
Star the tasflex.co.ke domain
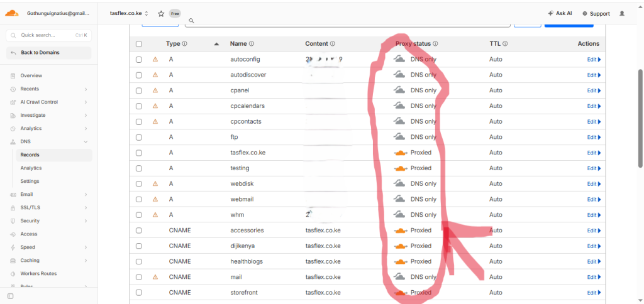pyautogui.click(x=162, y=14)
